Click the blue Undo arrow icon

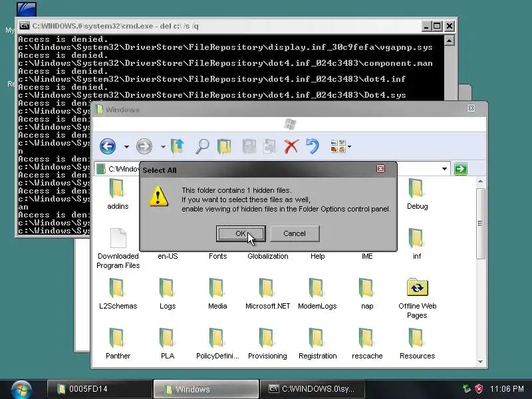tap(313, 146)
